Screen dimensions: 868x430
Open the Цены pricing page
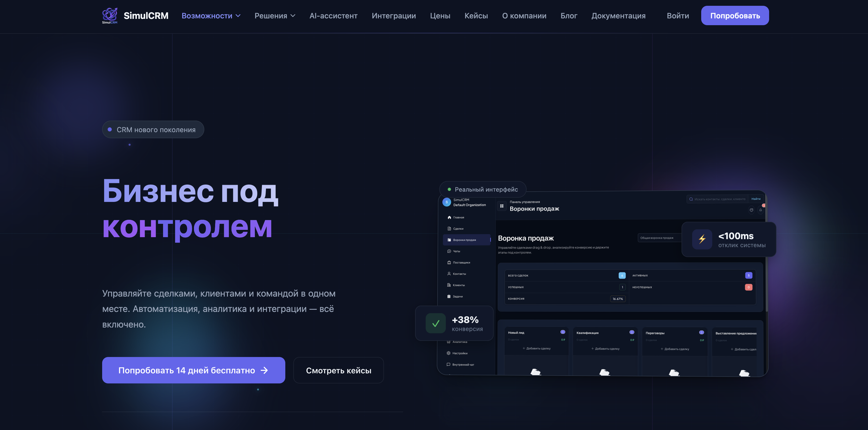(x=440, y=16)
